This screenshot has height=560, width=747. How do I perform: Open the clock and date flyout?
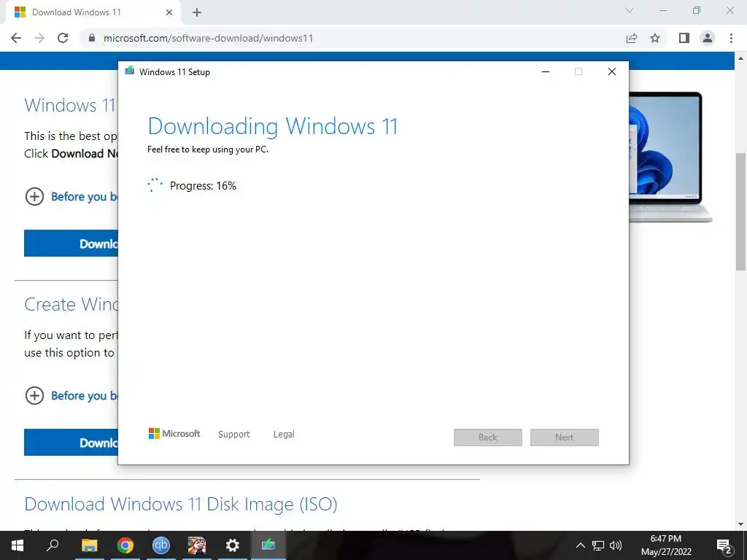(666, 545)
